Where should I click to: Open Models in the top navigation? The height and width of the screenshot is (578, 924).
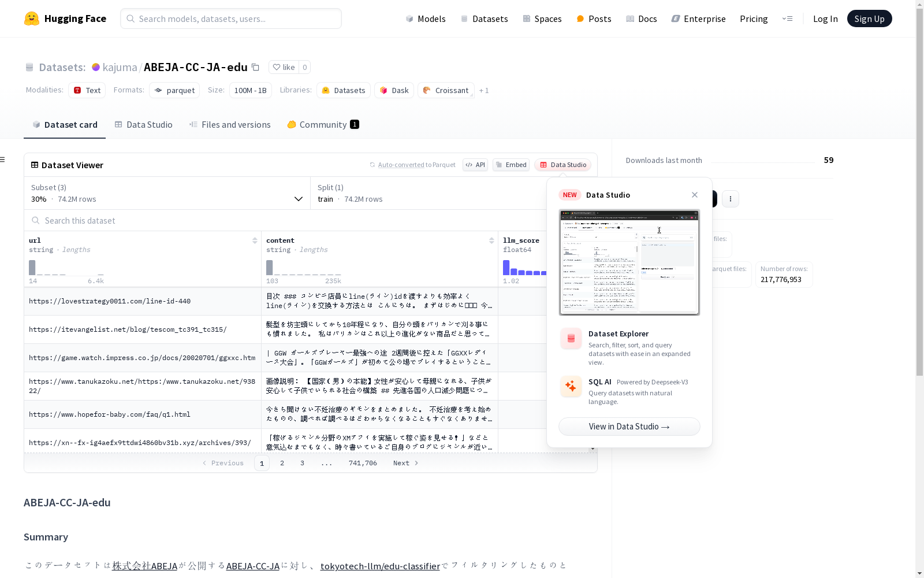426,18
